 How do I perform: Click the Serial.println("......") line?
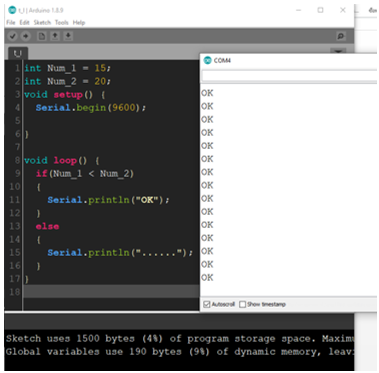pyautogui.click(x=120, y=253)
